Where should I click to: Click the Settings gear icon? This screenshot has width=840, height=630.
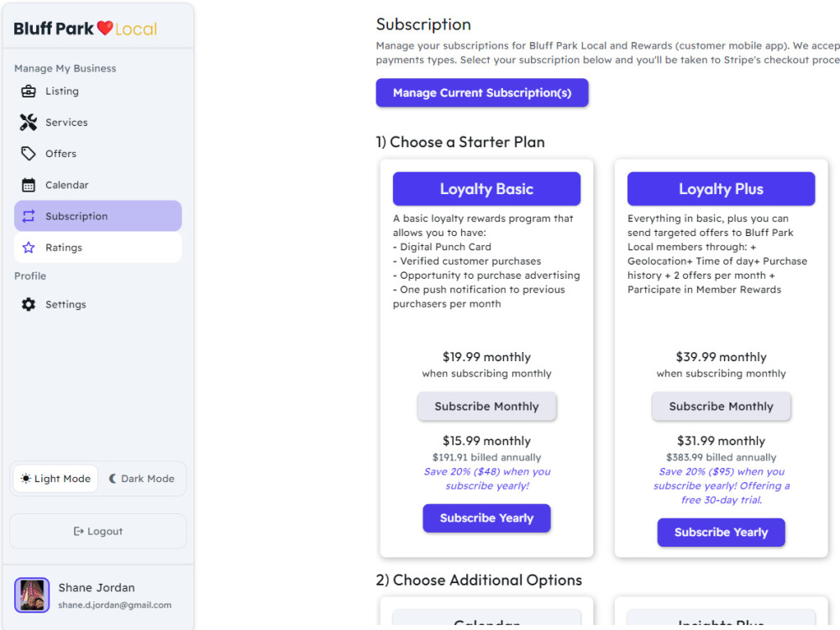[x=29, y=304]
